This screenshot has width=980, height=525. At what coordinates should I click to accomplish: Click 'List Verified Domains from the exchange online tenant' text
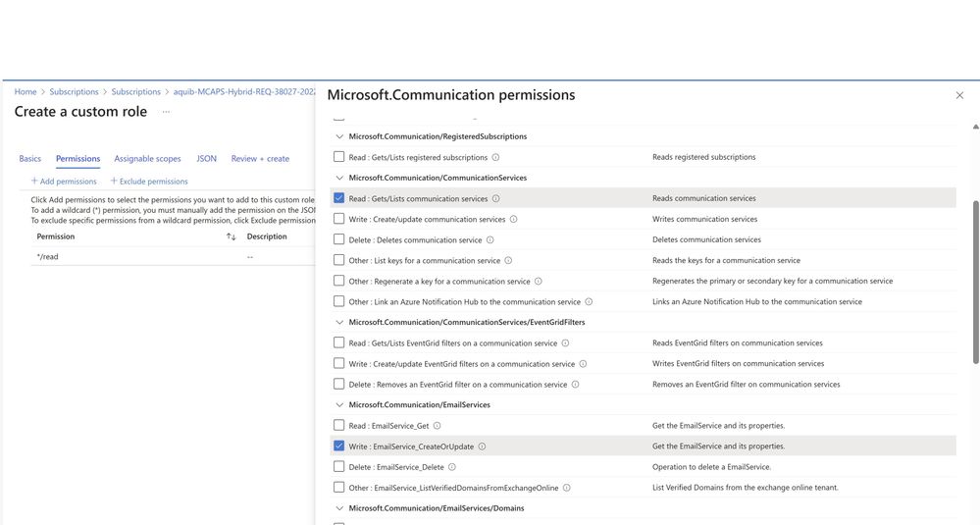pyautogui.click(x=745, y=488)
